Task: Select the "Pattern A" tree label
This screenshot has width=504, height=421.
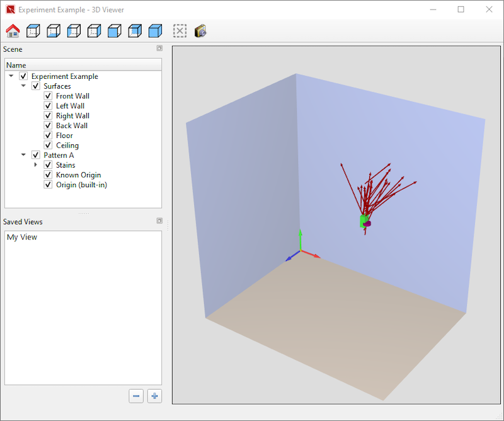Action: [59, 155]
